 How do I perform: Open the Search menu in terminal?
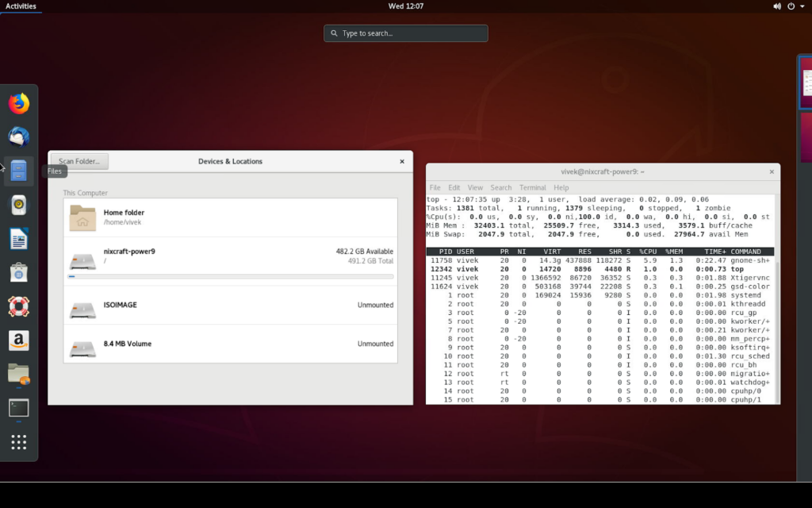click(x=501, y=187)
